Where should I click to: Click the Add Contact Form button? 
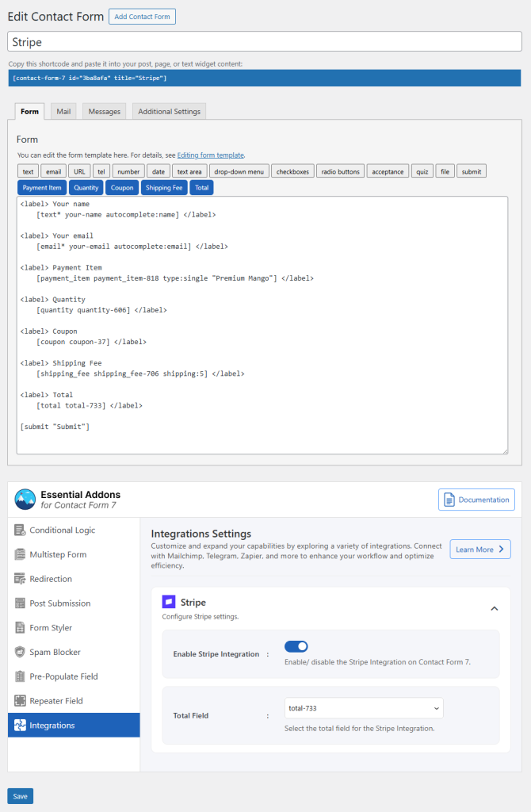click(143, 17)
